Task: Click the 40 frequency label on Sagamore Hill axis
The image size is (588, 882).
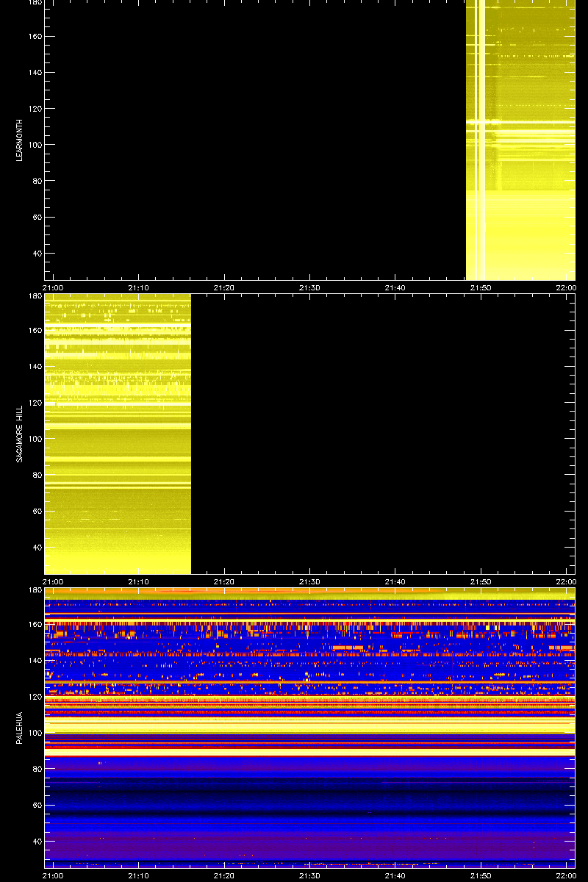Action: pyautogui.click(x=37, y=548)
